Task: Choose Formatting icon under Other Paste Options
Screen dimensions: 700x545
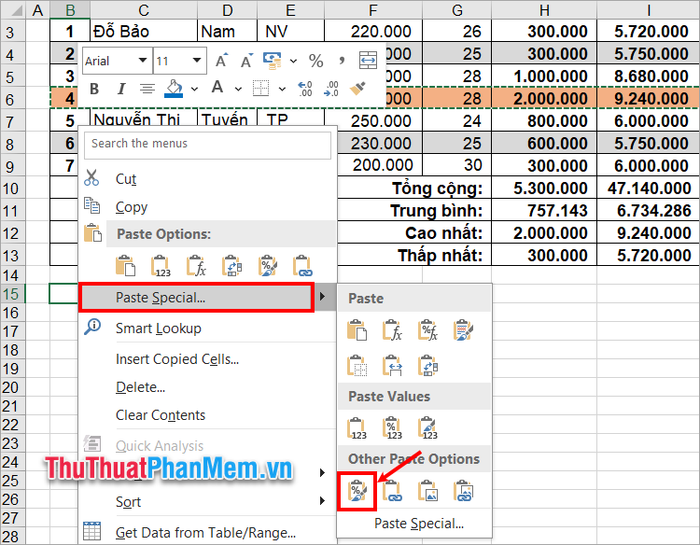Action: click(x=357, y=490)
